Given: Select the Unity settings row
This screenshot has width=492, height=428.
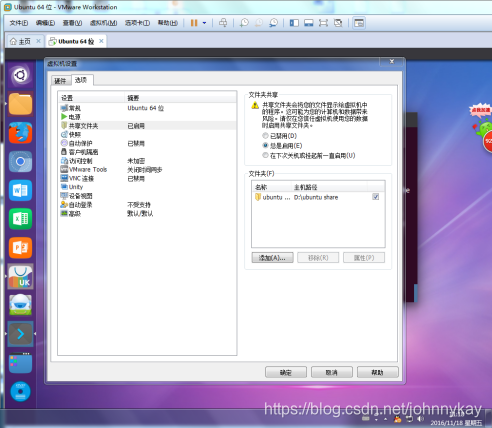Looking at the screenshot, I should [147, 187].
